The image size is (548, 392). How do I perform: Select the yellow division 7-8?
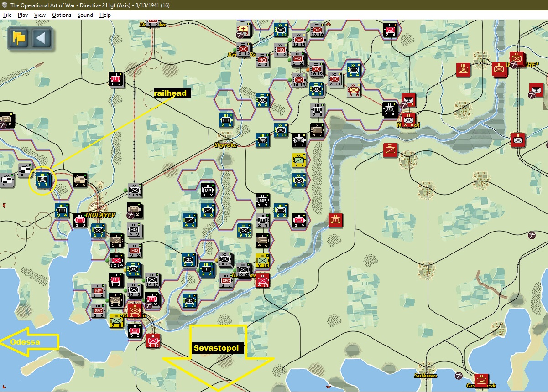pos(117,320)
